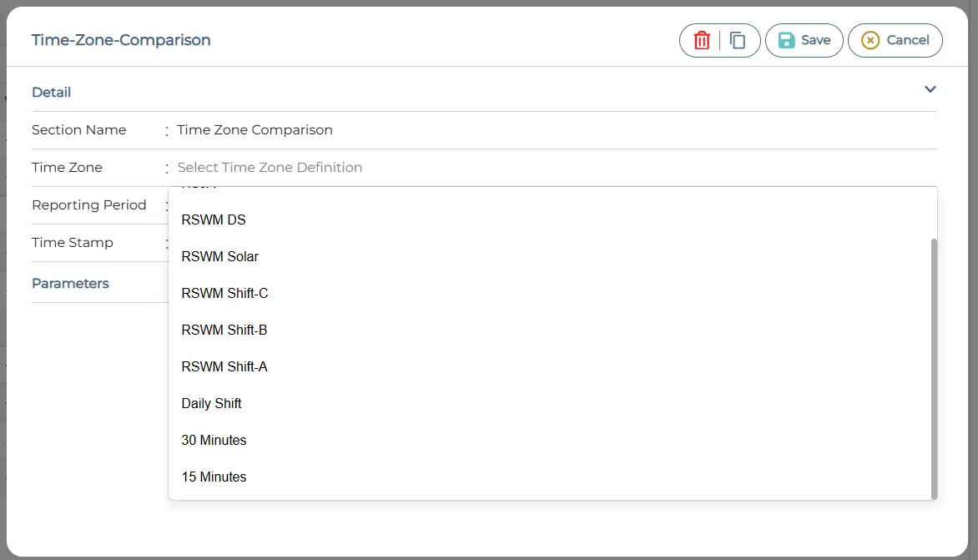978x560 pixels.
Task: Click the Select Time Zone Definition box
Action: (551, 168)
